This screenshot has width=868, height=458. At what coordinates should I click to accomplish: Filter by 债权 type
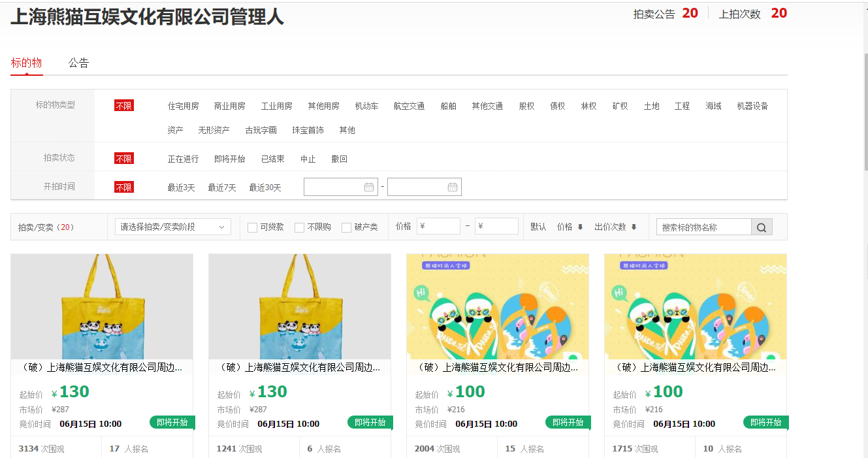[x=558, y=106]
